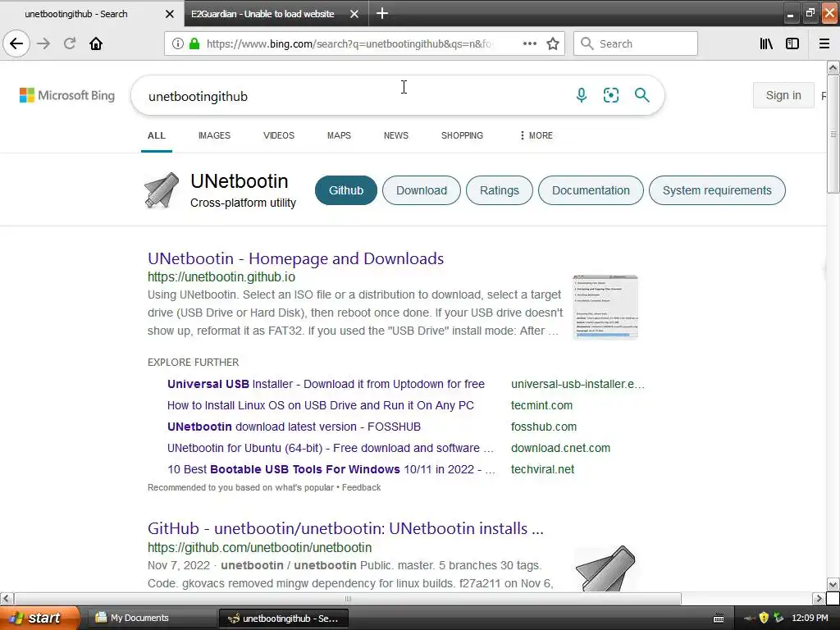Open the Firefox hamburger menu
This screenshot has width=840, height=630.
(824, 43)
